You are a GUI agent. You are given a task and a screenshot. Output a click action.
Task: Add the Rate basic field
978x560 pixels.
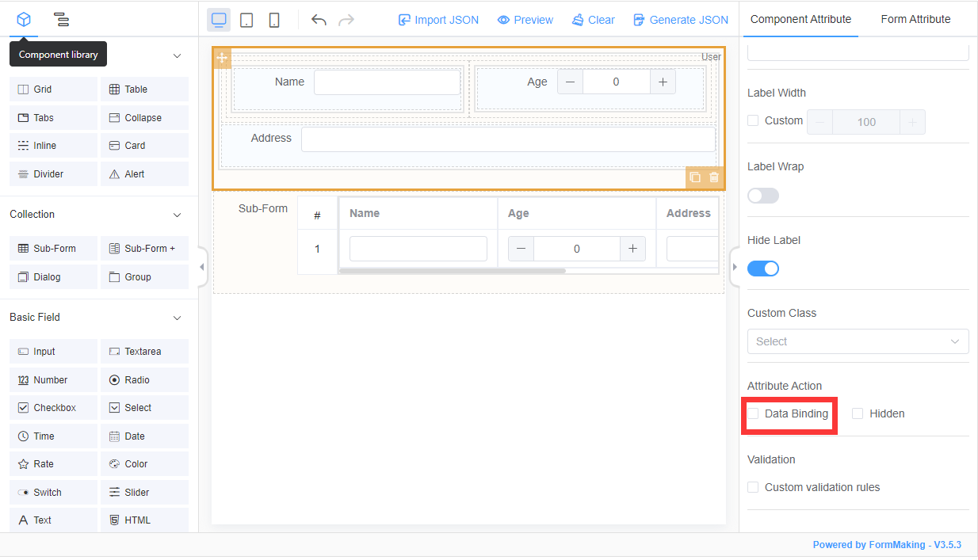[53, 463]
